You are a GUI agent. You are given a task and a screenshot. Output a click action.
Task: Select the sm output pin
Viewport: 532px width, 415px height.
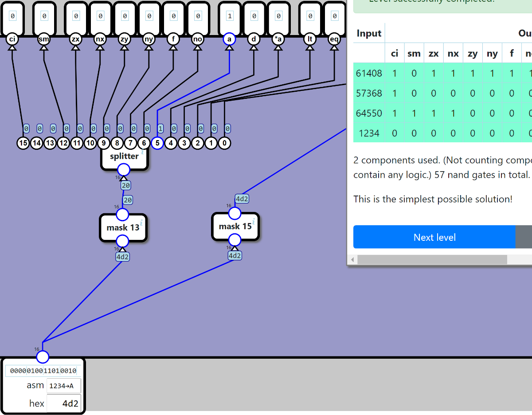pyautogui.click(x=44, y=39)
